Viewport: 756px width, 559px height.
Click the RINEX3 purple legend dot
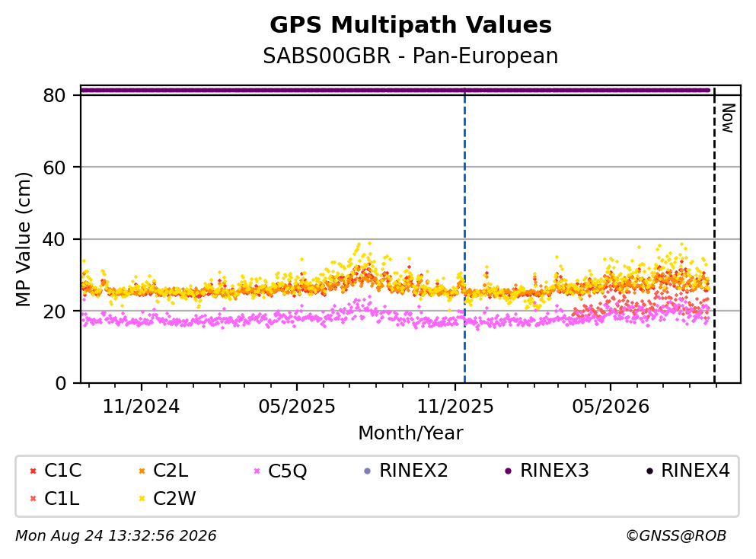[508, 471]
